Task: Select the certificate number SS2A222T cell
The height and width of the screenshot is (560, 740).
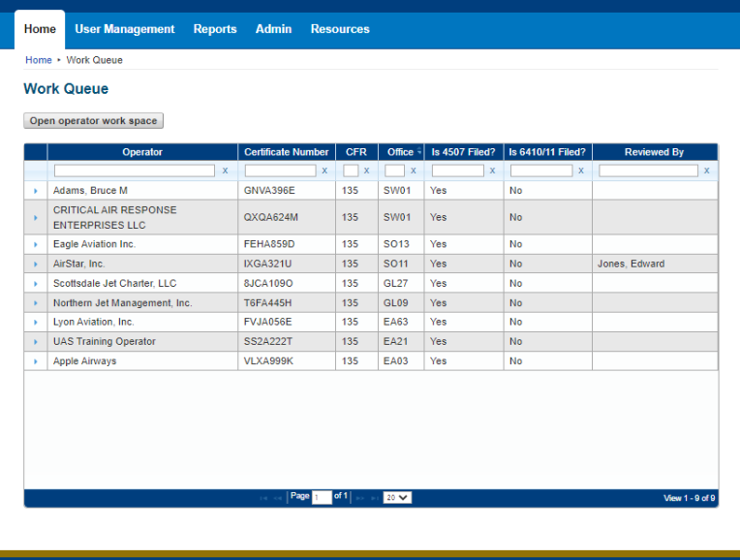Action: pyautogui.click(x=287, y=341)
